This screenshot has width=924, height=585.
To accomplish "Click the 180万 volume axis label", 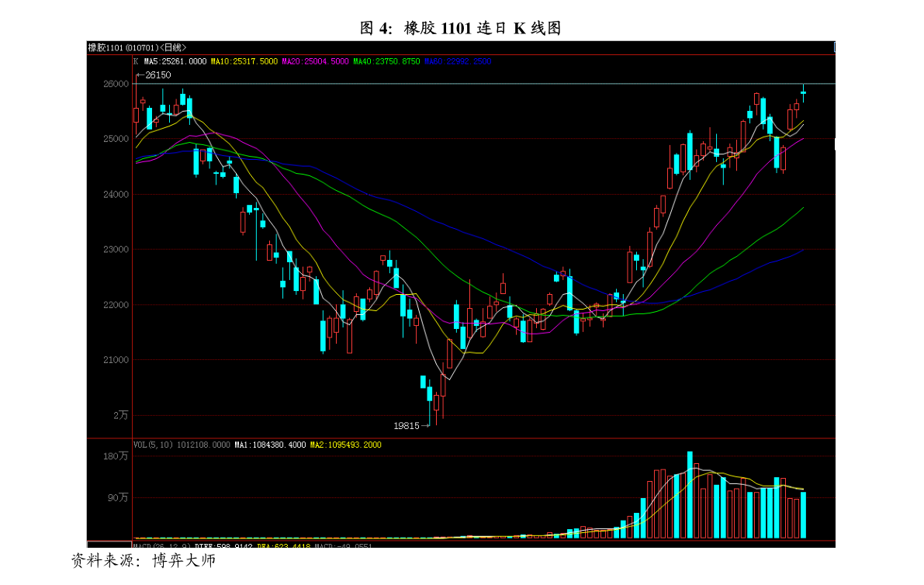I will 116,456.
